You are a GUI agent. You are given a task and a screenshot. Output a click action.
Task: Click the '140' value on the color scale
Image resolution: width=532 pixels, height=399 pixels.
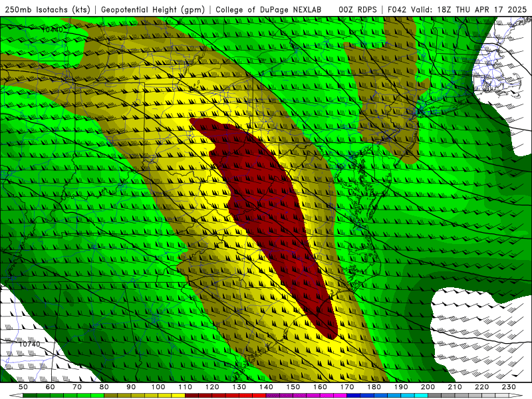point(267,387)
